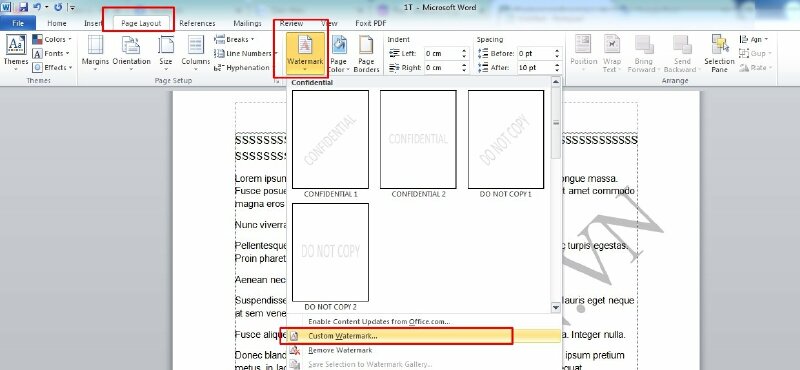Adjust the Indent Left spinner arrows
The image size is (800, 370).
464,53
